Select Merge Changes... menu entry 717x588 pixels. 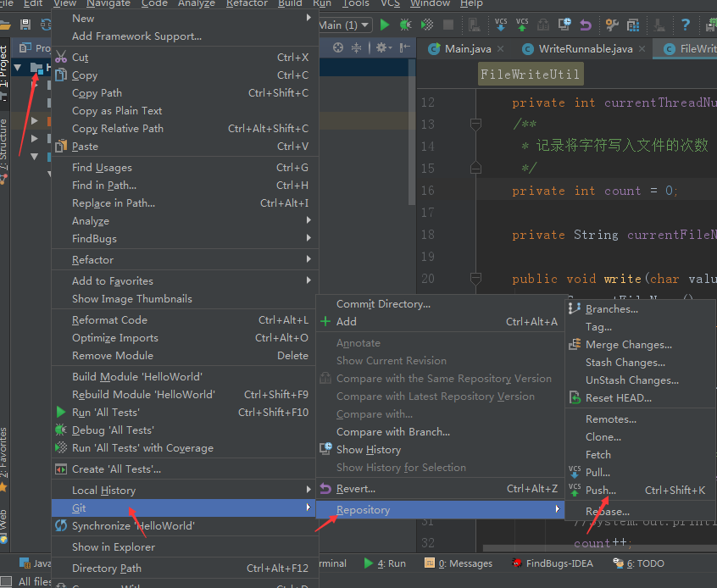click(640, 345)
